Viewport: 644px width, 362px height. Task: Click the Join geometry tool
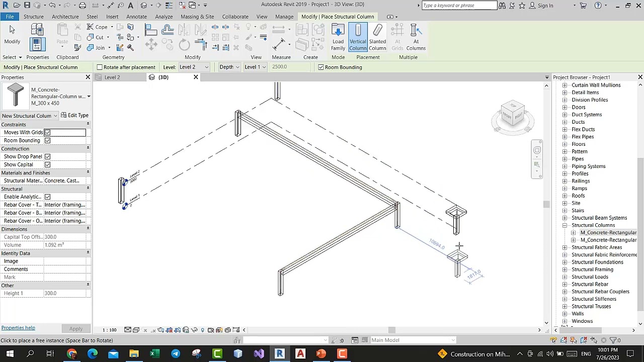point(96,48)
